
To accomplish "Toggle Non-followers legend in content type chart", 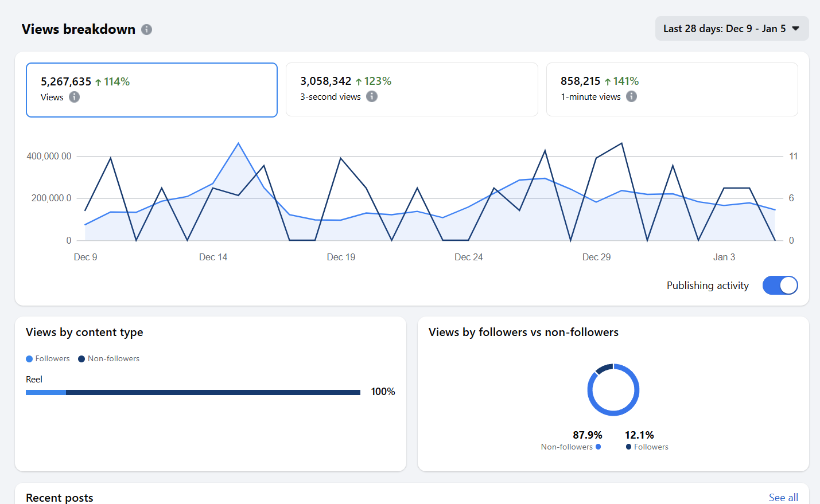I will (x=109, y=358).
